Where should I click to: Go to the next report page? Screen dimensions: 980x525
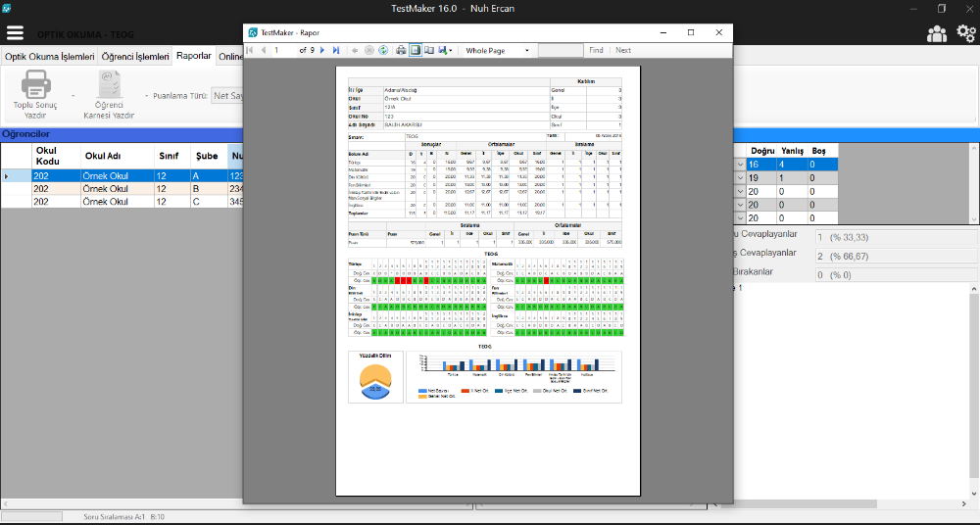pyautogui.click(x=322, y=50)
